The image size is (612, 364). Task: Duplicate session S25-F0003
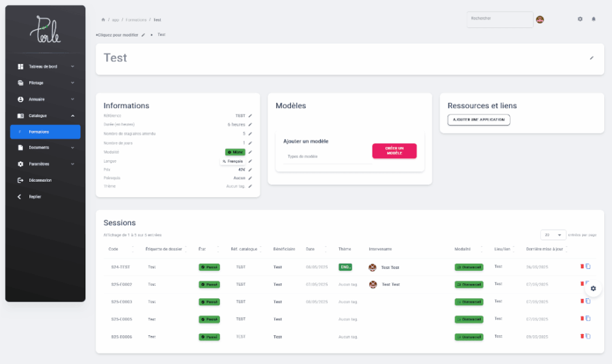pyautogui.click(x=588, y=301)
